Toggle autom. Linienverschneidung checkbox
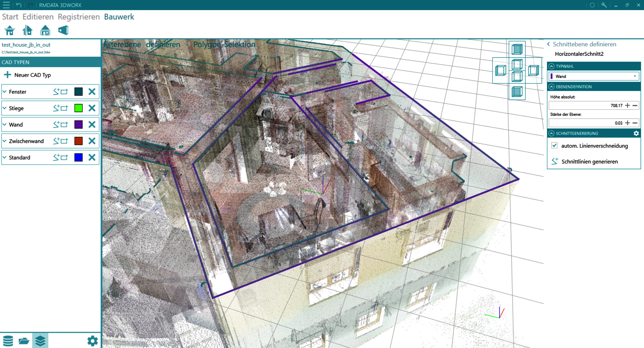This screenshot has width=644, height=348. point(554,146)
